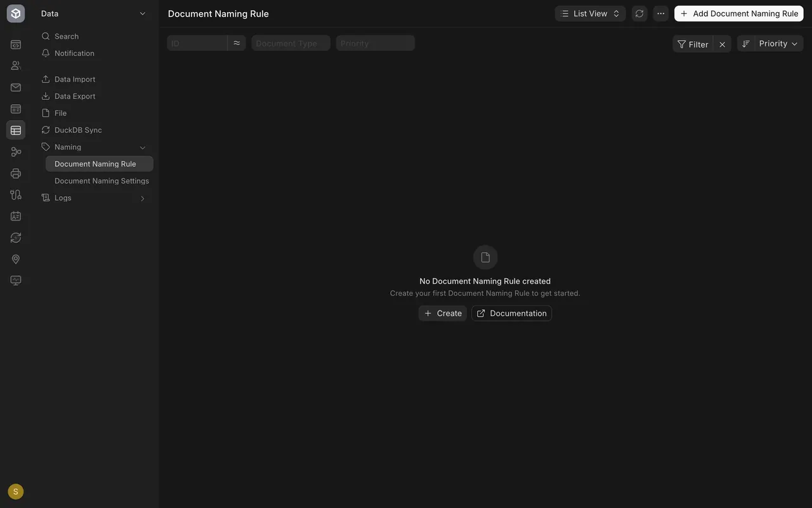The width and height of the screenshot is (812, 508).
Task: Click the Naming label in sidebar
Action: click(x=68, y=147)
